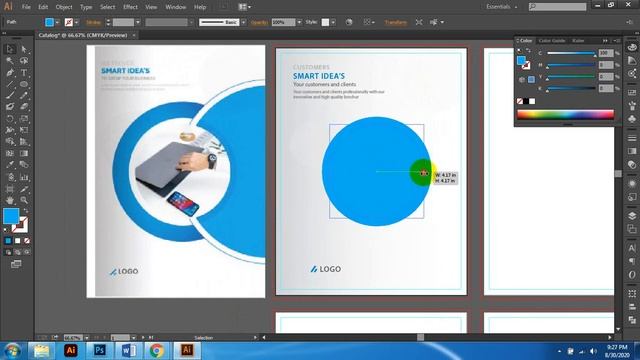Select the Type tool

(24, 73)
